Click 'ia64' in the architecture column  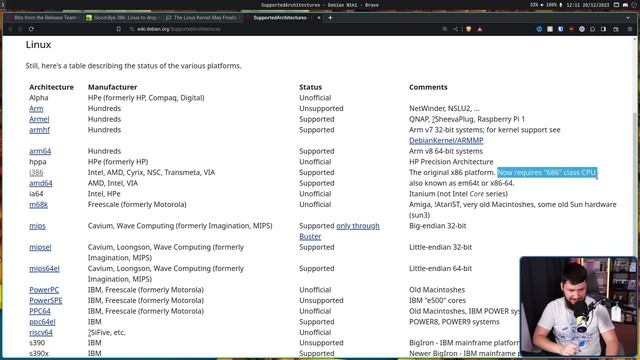click(x=36, y=194)
